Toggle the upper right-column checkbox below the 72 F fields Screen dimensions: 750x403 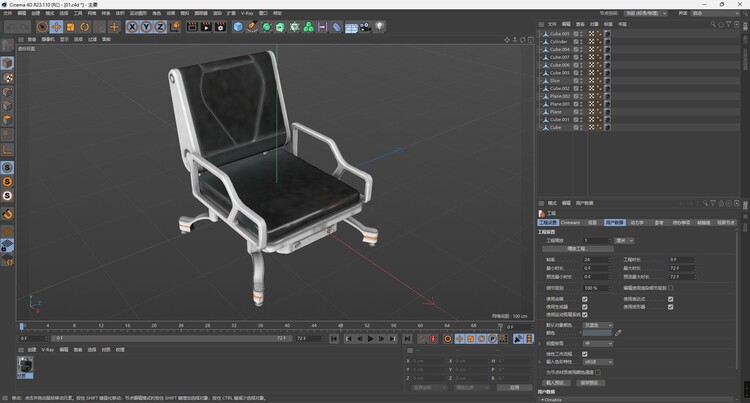click(x=671, y=299)
